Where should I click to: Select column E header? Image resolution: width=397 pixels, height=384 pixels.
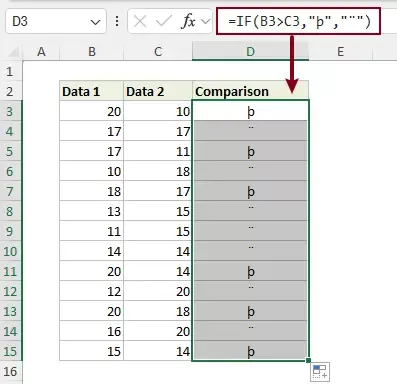pyautogui.click(x=340, y=52)
